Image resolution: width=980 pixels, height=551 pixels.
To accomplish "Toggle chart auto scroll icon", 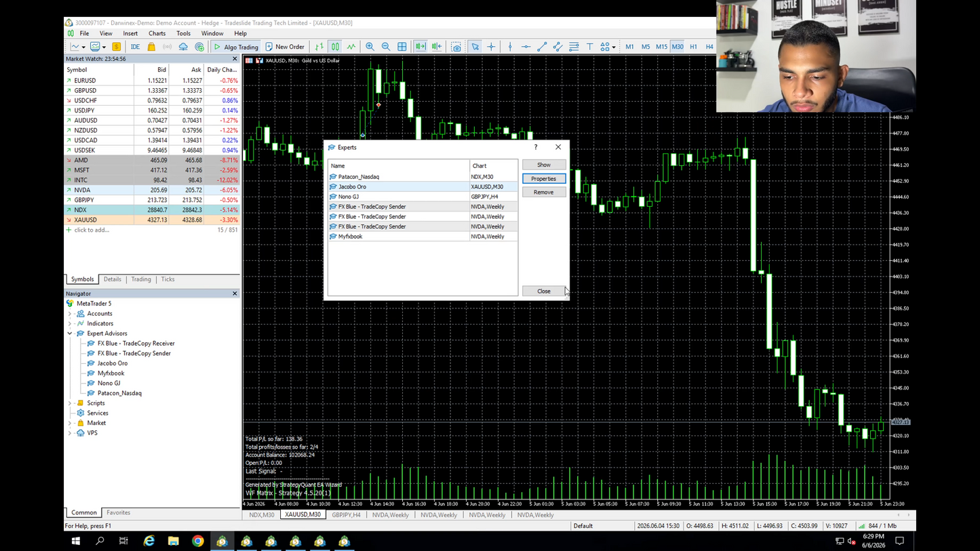I will [x=420, y=47].
